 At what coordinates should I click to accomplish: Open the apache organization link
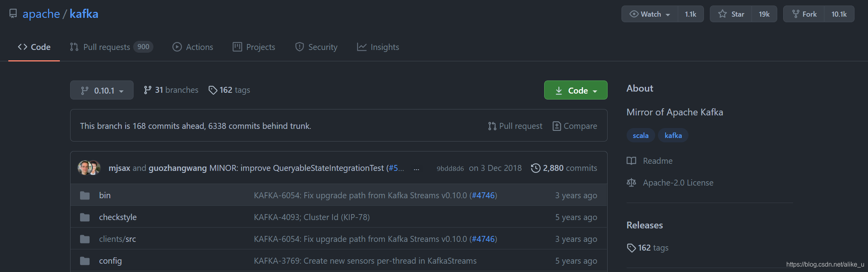(x=41, y=14)
